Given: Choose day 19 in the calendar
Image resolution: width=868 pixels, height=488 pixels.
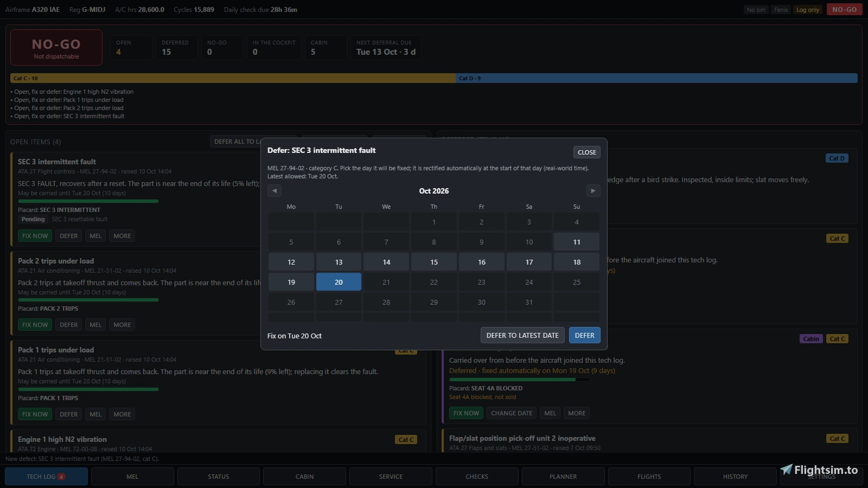Looking at the screenshot, I should coord(291,282).
